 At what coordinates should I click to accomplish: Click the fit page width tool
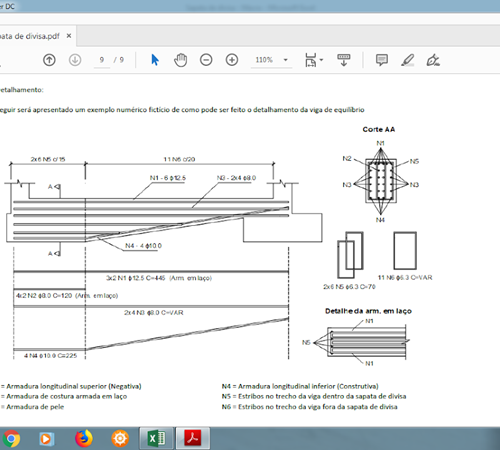click(311, 60)
